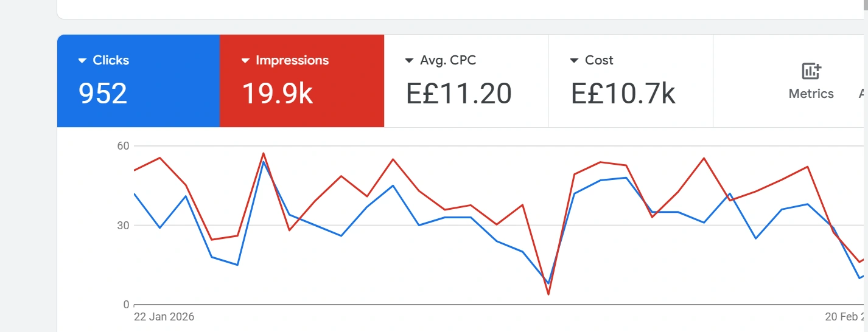Click the 30 y-axis label
Screen dimensions: 868x332
124,225
